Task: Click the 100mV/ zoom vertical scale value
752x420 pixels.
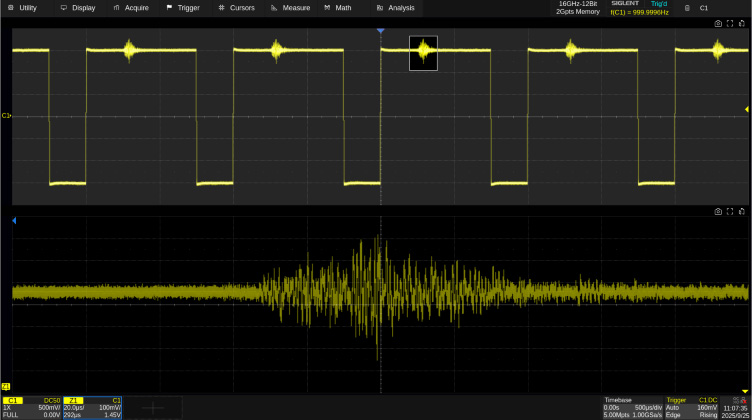Action: (110, 408)
